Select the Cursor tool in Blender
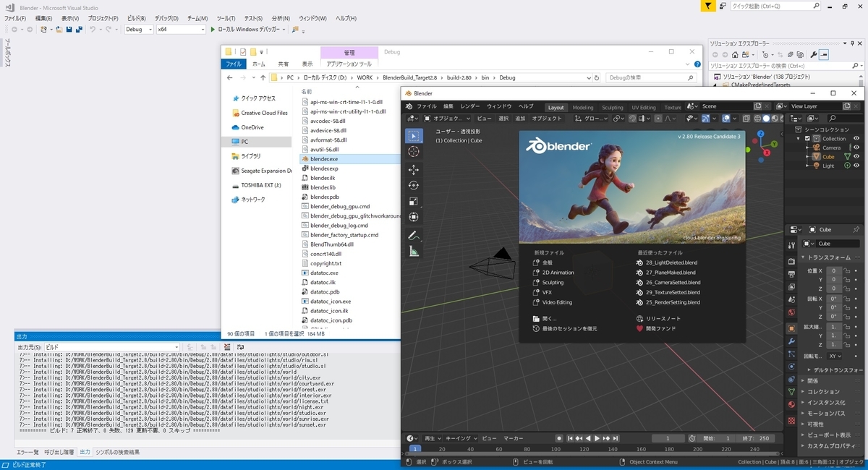 [414, 151]
